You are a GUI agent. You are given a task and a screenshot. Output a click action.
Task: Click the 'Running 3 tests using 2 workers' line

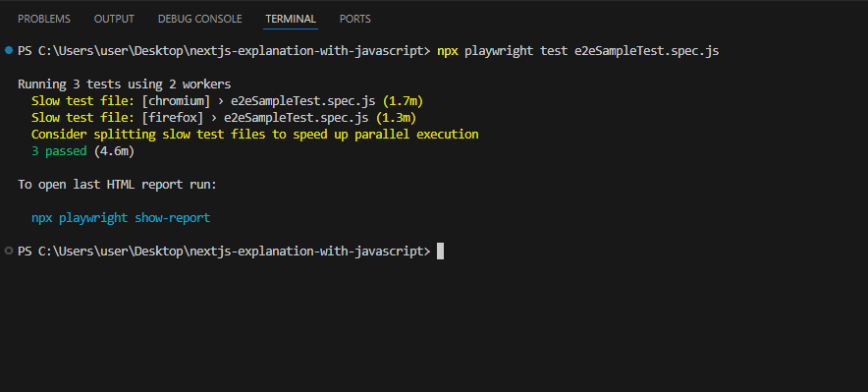click(125, 84)
